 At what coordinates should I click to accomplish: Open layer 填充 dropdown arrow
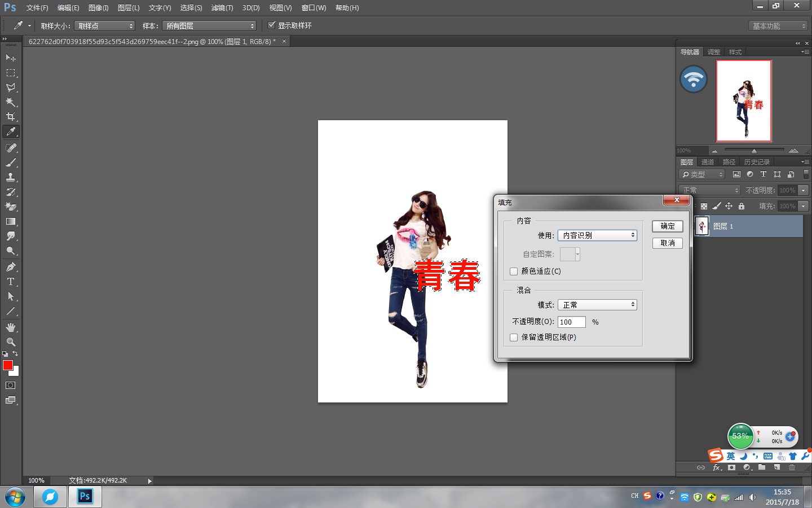pos(804,206)
